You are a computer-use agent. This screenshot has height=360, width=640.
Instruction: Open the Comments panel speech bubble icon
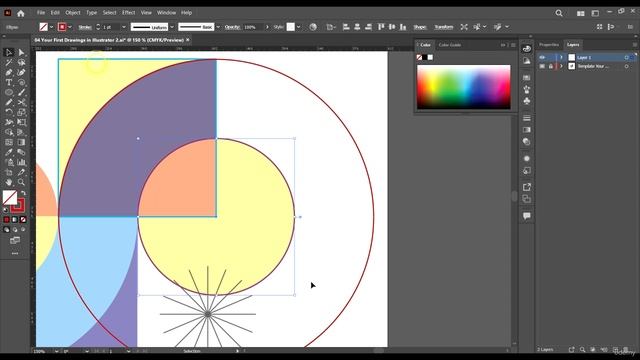(x=527, y=216)
